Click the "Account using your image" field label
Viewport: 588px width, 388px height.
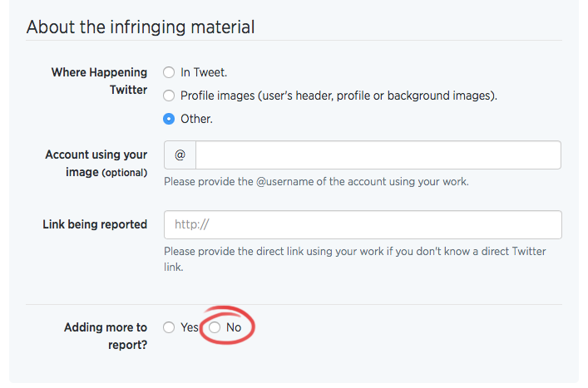(96, 164)
